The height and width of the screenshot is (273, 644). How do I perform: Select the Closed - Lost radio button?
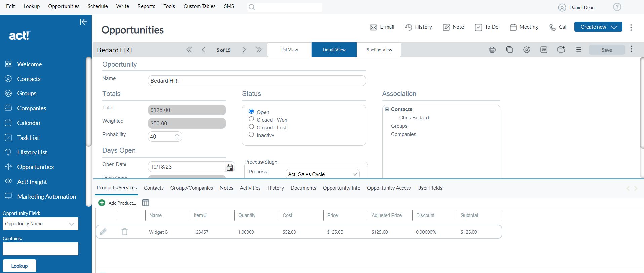(251, 127)
